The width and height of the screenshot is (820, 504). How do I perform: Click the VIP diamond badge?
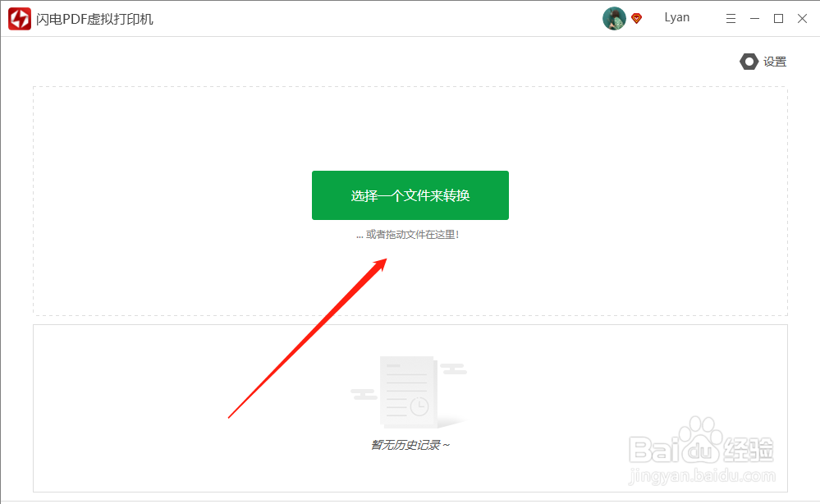636,18
